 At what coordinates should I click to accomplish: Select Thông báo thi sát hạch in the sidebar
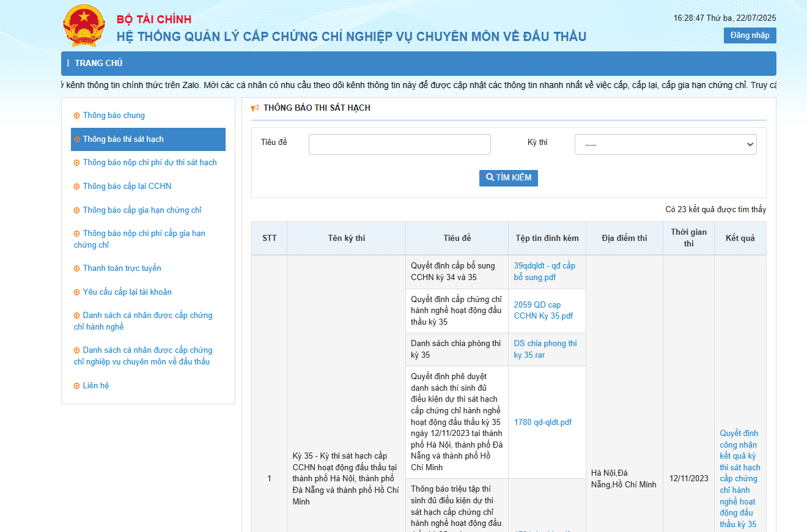pyautogui.click(x=123, y=139)
